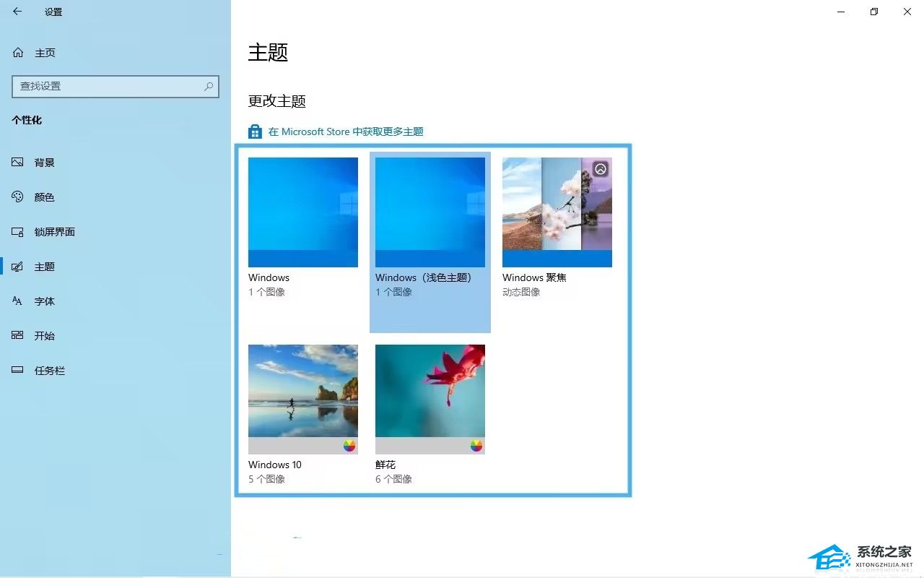Select the Windows 10 beach theme thumbnail
Viewport: 924px width, 578px height.
[303, 400]
